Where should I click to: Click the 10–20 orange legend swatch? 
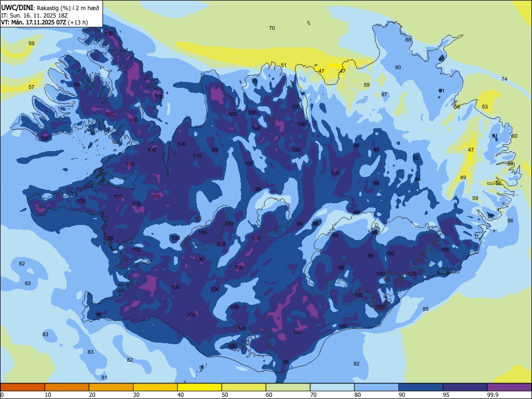click(x=67, y=387)
